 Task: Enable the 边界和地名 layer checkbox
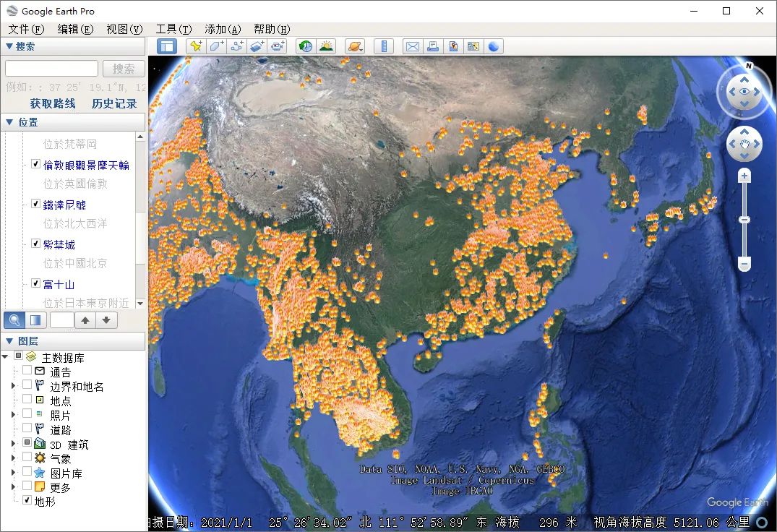click(27, 385)
